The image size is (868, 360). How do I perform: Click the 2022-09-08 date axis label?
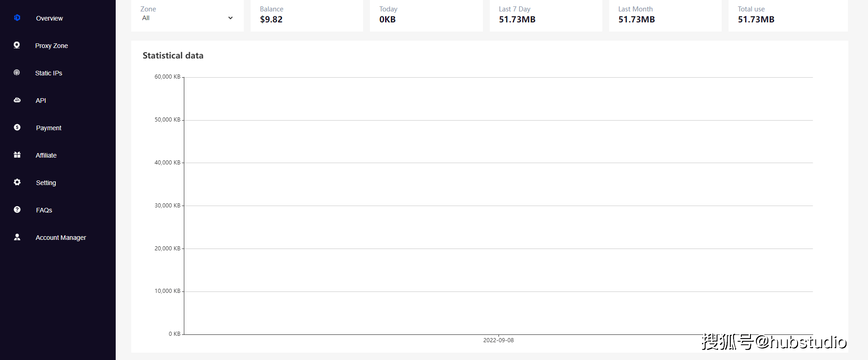click(x=498, y=340)
